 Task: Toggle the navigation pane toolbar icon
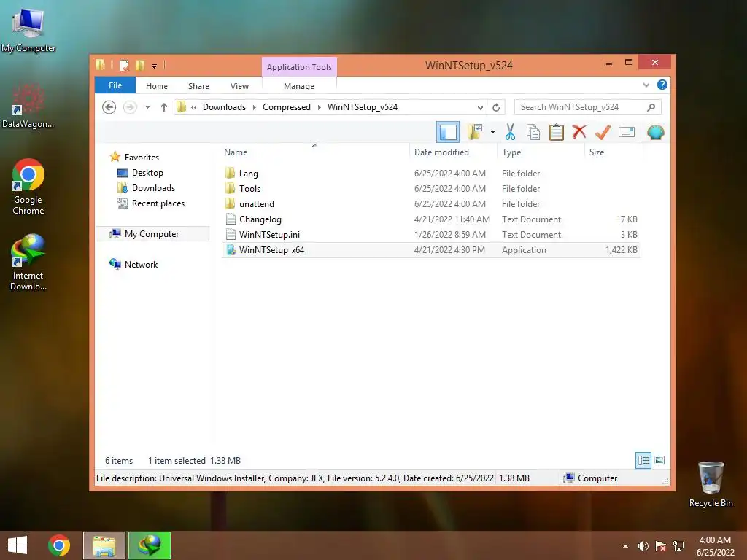448,132
